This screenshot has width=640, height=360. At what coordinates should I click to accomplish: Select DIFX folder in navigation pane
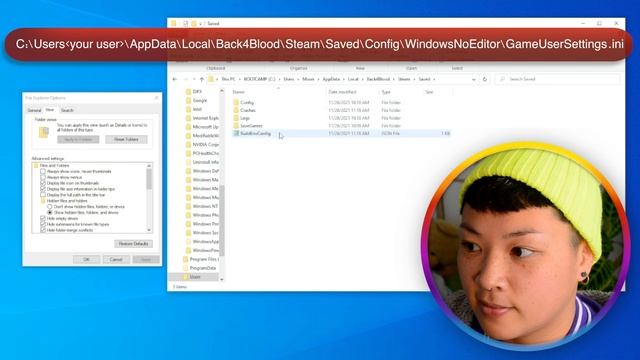tap(197, 91)
